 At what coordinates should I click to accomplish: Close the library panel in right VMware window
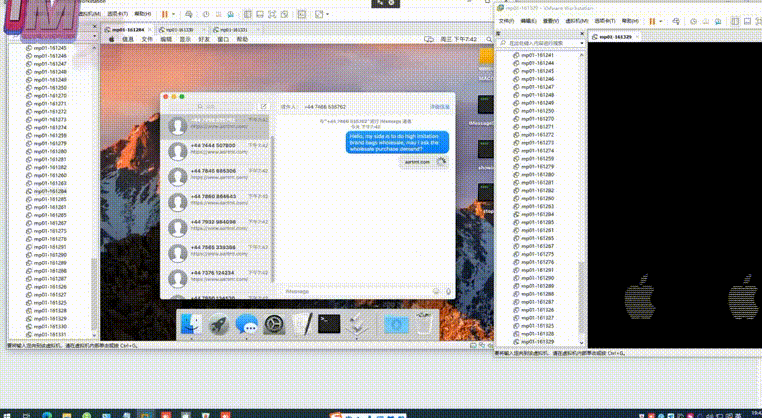click(x=582, y=34)
